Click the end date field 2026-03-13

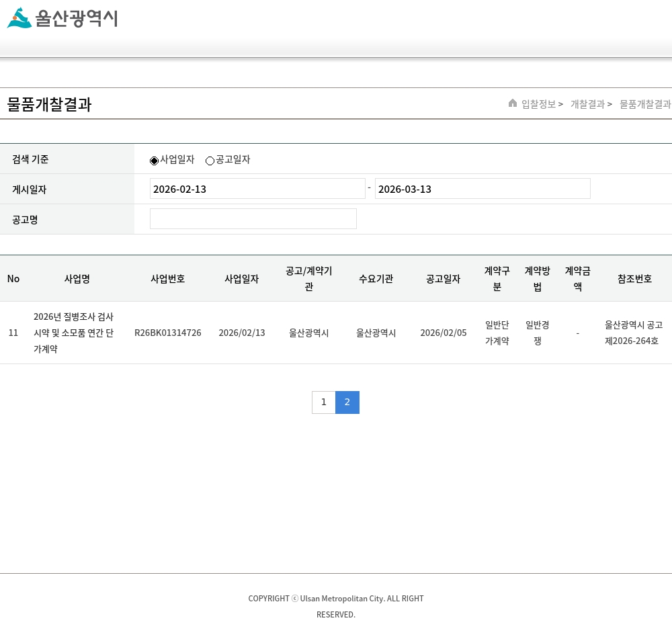click(x=482, y=189)
